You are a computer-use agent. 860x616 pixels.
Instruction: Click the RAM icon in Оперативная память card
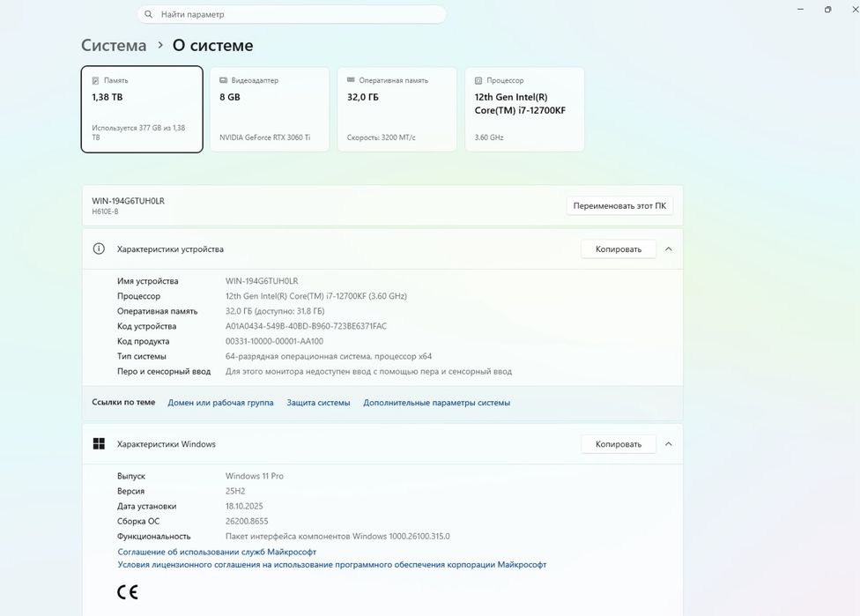(x=351, y=80)
